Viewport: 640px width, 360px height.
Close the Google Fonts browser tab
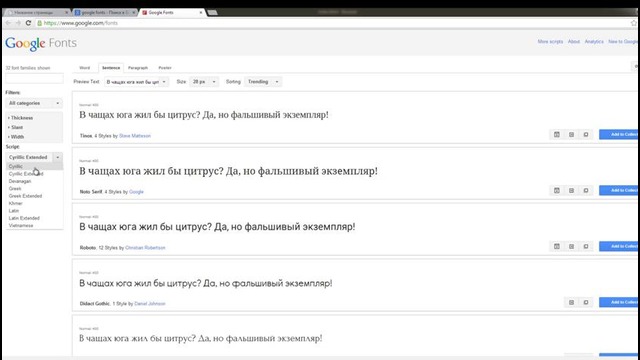click(x=200, y=13)
